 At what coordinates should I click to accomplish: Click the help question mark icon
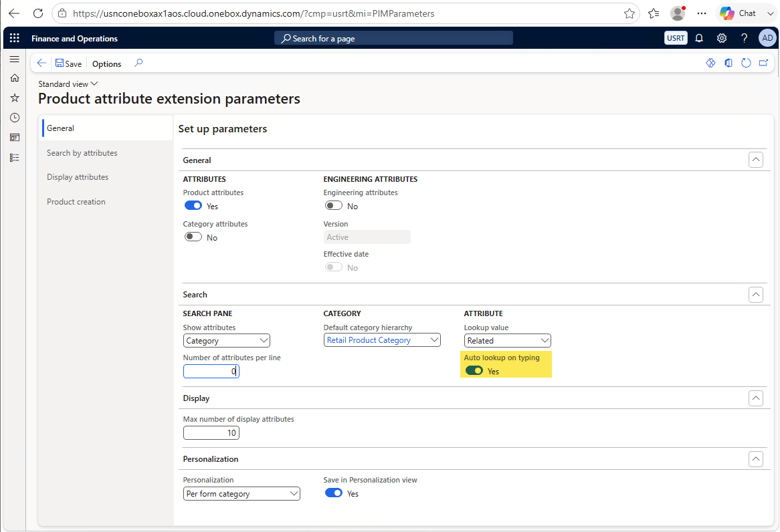[x=744, y=38]
